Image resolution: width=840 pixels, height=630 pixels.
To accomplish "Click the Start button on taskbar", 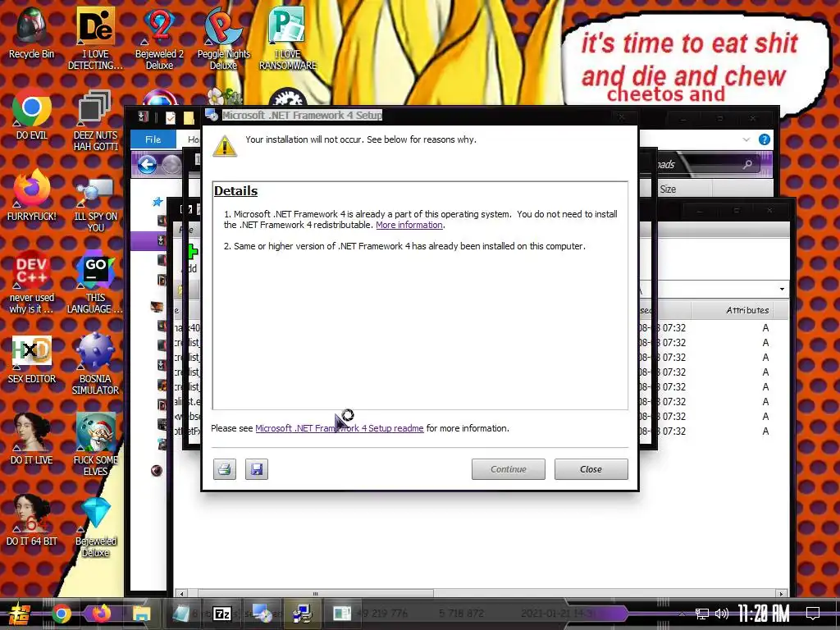I will pyautogui.click(x=20, y=614).
